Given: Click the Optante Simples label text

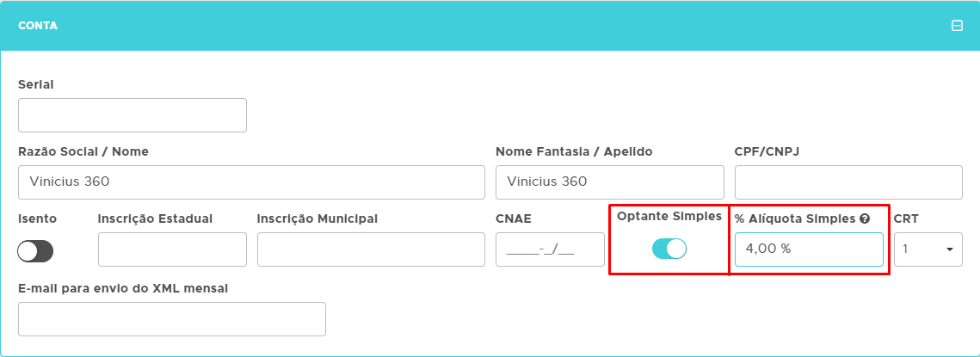Looking at the screenshot, I should coord(669,216).
